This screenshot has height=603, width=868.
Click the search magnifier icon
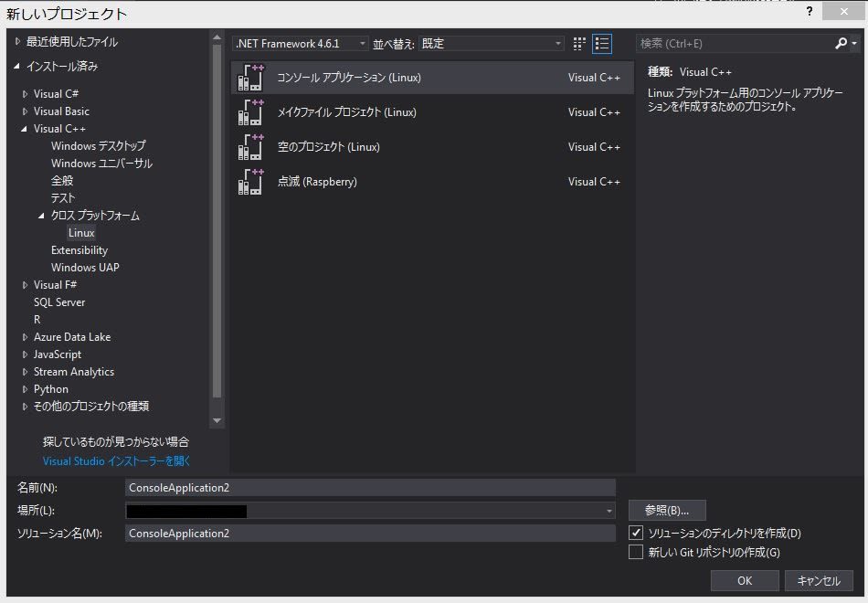click(x=841, y=43)
